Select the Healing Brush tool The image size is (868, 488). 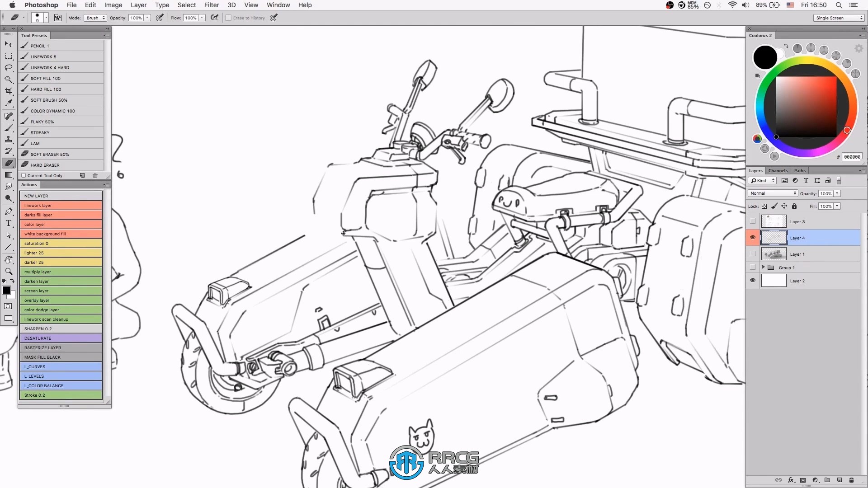[9, 117]
